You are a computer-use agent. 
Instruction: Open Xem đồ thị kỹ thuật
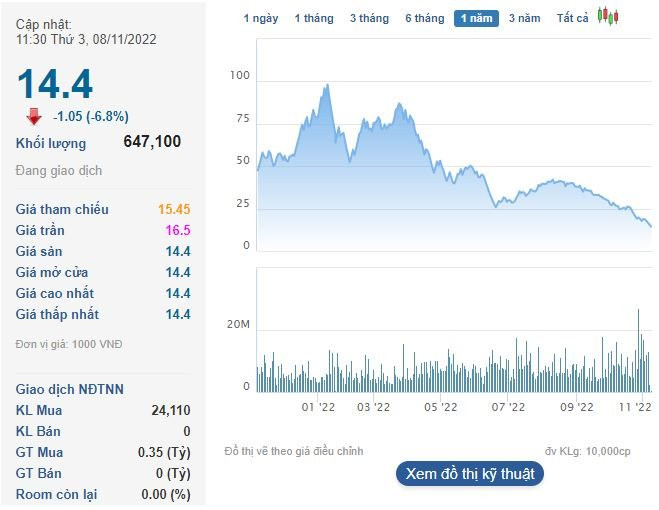pyautogui.click(x=469, y=473)
